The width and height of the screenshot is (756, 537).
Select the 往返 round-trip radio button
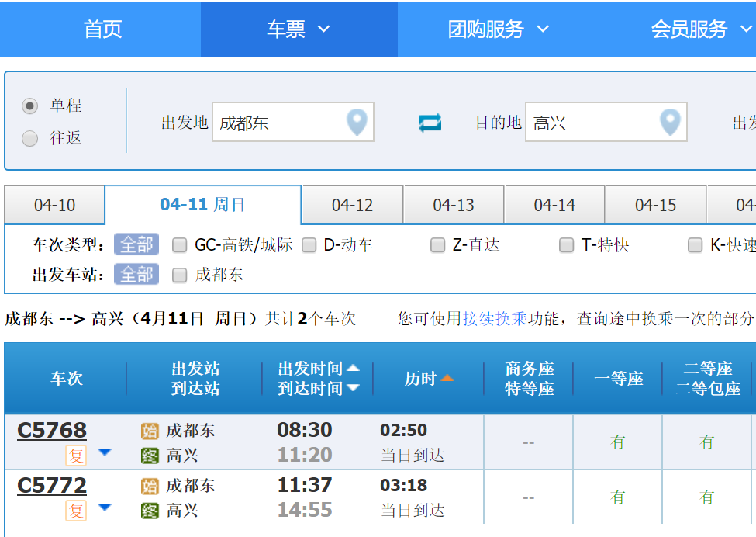30,139
